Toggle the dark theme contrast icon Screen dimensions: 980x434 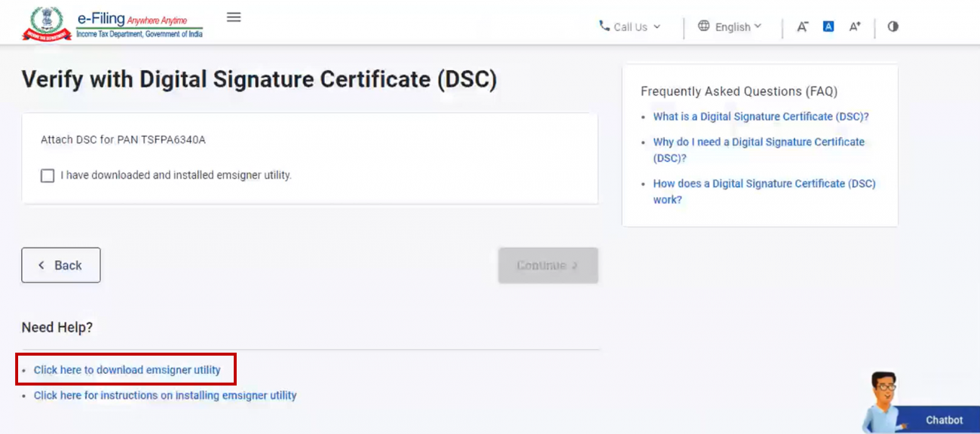pos(893,26)
